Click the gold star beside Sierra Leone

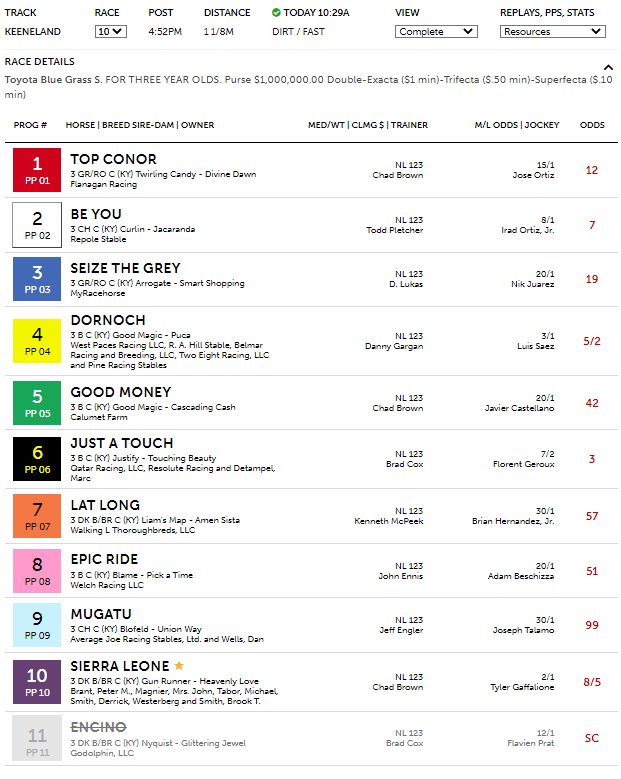click(x=180, y=665)
